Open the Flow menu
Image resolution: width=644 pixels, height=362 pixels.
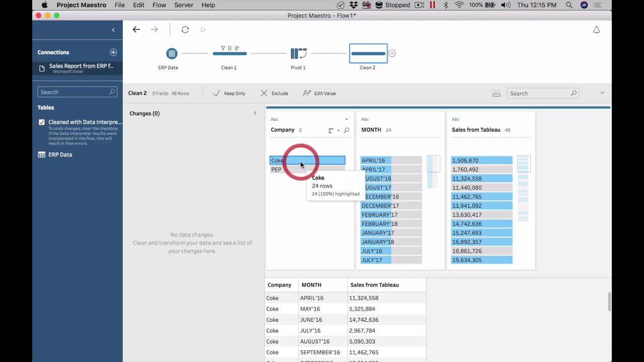pos(159,5)
